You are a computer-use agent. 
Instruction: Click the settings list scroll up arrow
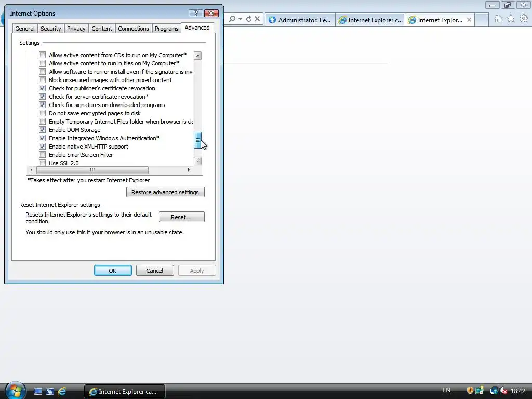click(x=198, y=55)
